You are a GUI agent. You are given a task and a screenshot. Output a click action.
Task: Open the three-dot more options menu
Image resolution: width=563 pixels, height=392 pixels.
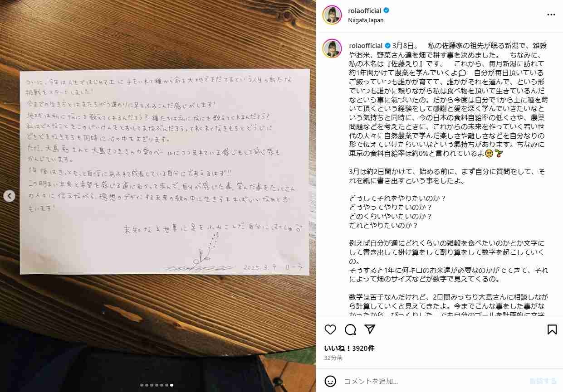click(551, 15)
